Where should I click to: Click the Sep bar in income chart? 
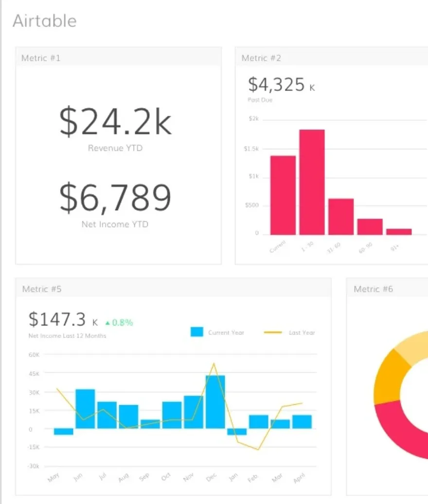point(150,424)
